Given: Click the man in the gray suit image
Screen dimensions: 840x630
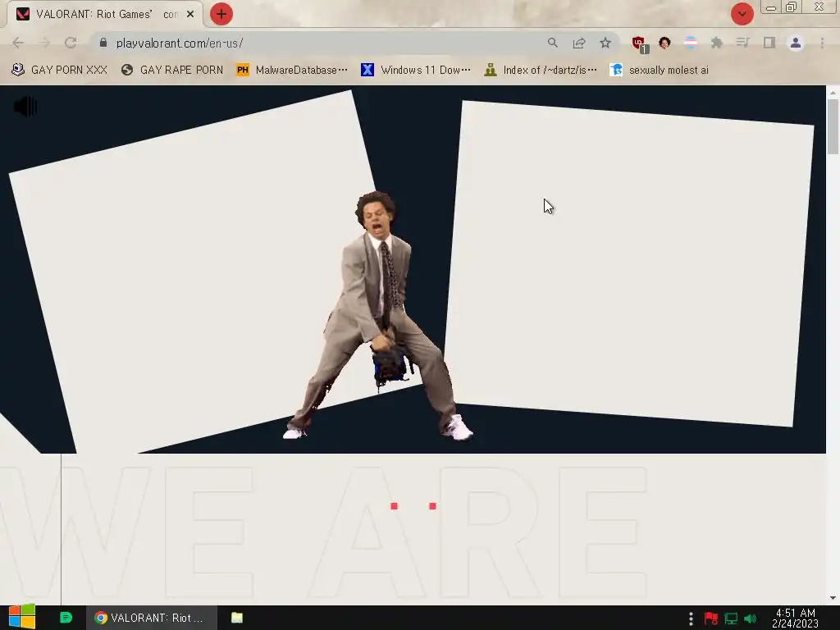Looking at the screenshot, I should tap(378, 316).
